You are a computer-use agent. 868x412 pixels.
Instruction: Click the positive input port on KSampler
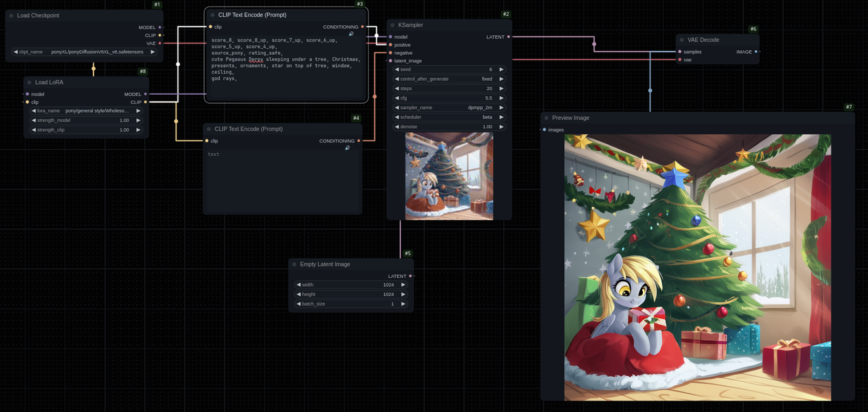coord(391,45)
